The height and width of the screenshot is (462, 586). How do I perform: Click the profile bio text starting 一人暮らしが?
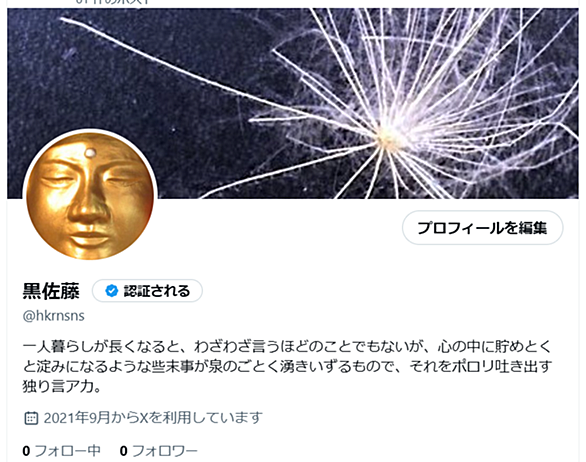287,366
